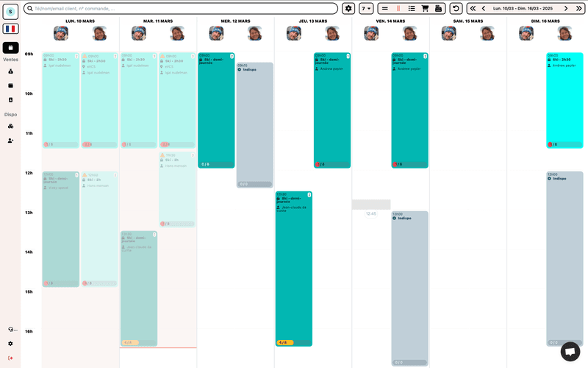Open Tuesday 11h30 Ski 2h booking
Image resolution: width=588 pixels, height=368 pixels.
click(177, 190)
